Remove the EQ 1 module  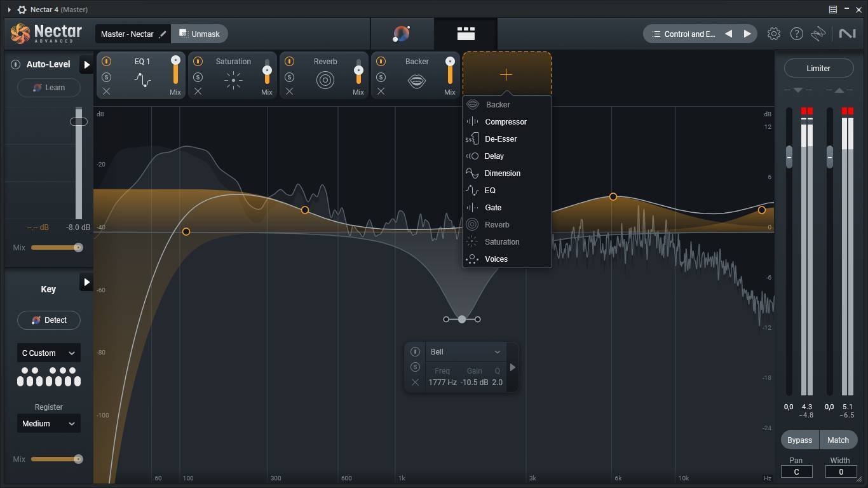(x=106, y=91)
